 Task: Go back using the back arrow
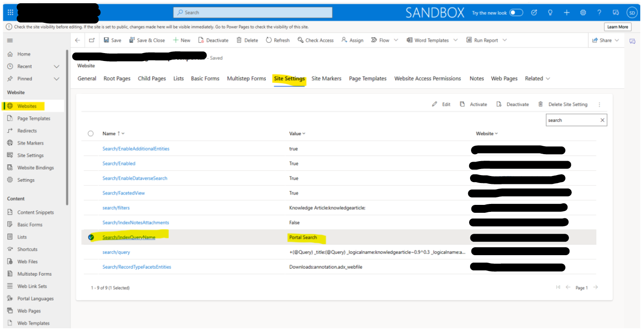(x=77, y=41)
